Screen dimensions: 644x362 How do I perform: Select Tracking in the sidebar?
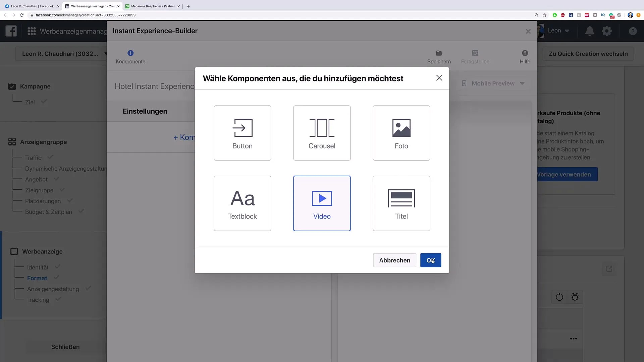tap(38, 300)
